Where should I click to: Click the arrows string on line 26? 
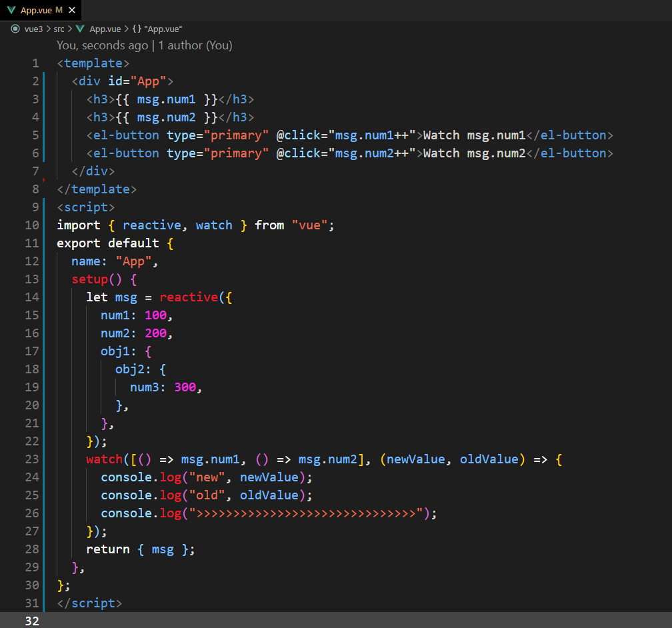click(x=306, y=513)
